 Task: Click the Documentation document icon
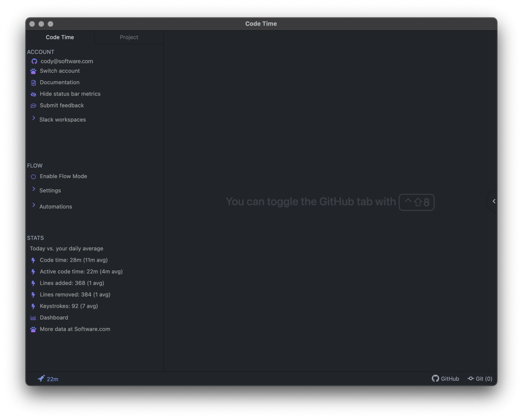pos(33,82)
